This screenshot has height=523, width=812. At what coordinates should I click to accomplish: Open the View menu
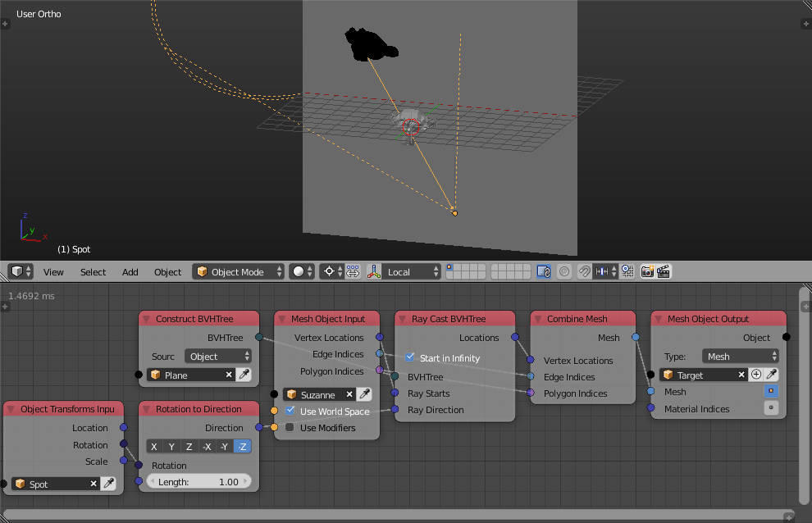pyautogui.click(x=53, y=272)
